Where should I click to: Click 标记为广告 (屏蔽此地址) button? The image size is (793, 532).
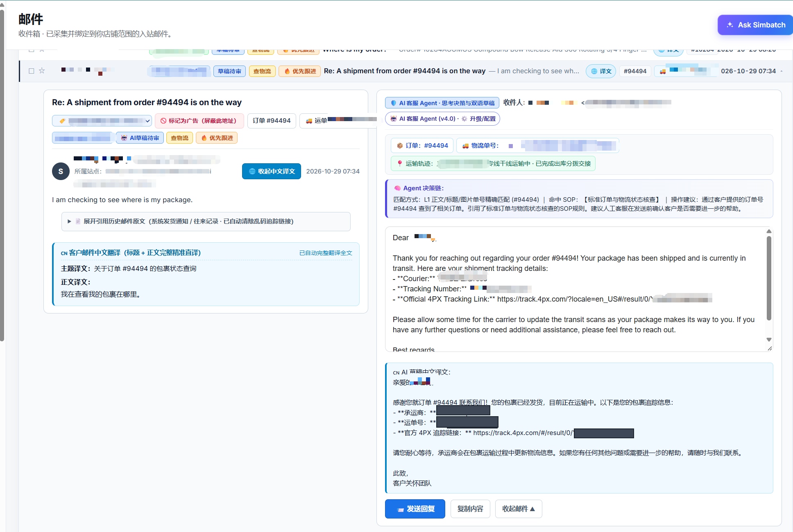pos(199,121)
